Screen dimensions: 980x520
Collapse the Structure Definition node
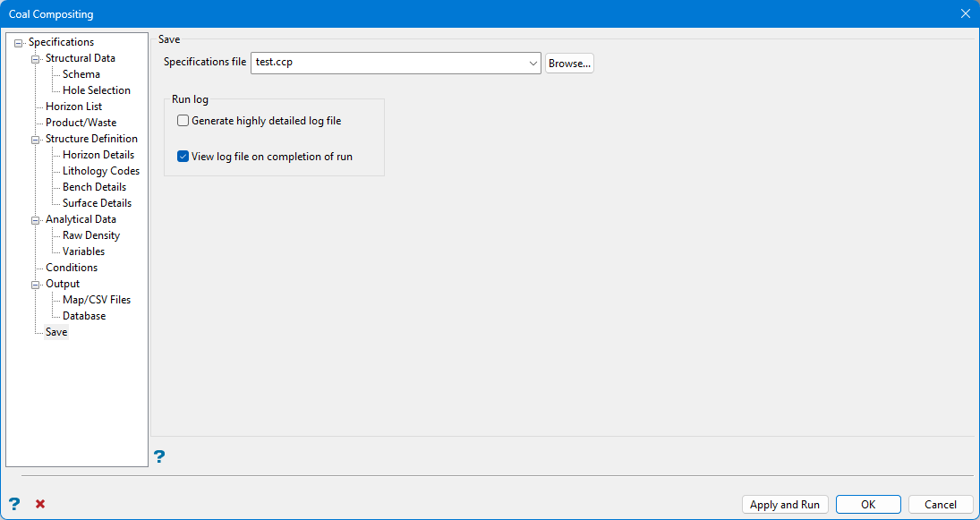(36, 140)
